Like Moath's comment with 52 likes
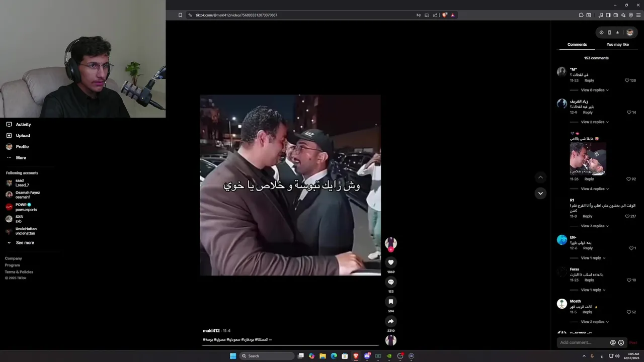 (629, 312)
